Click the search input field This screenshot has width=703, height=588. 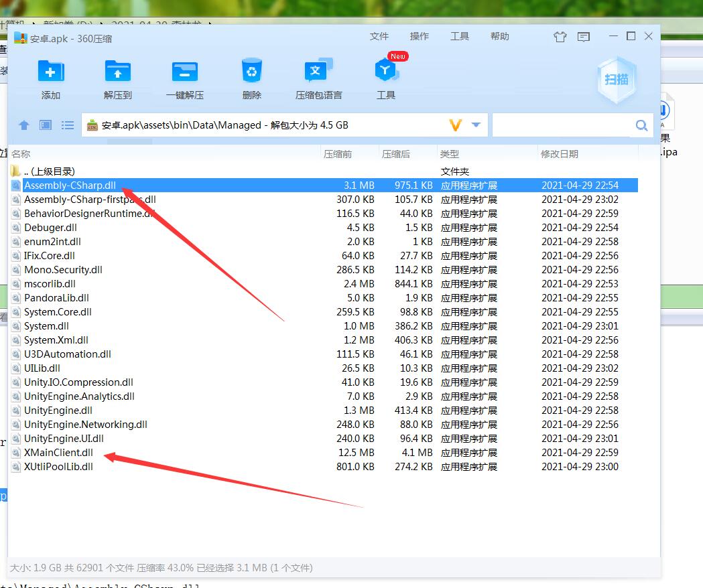click(563, 125)
